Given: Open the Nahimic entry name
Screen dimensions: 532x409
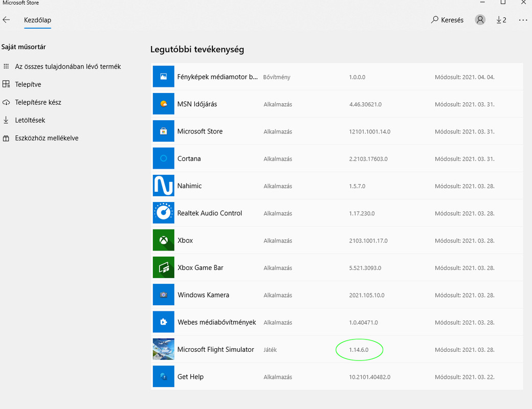Looking at the screenshot, I should 189,186.
